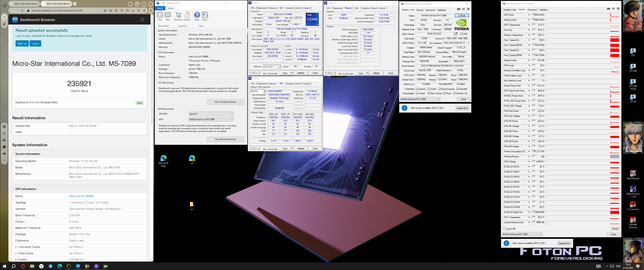Open the new tab plus button
This screenshot has height=270, width=644.
point(75,4)
